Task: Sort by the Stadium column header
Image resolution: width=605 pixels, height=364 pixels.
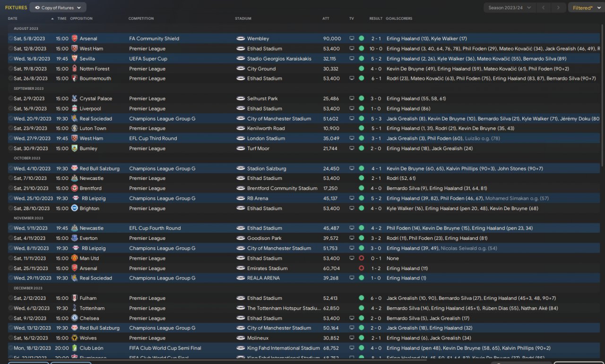Action: (243, 18)
